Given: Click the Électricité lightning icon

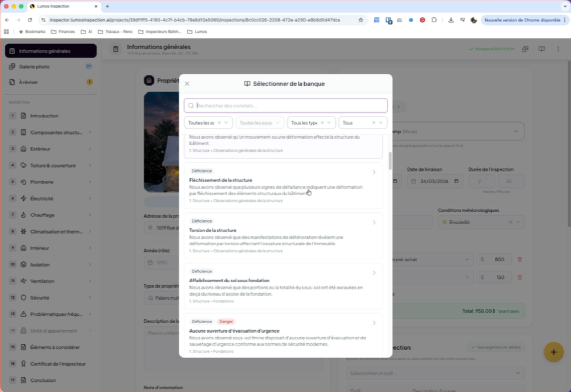Looking at the screenshot, I should 24,198.
